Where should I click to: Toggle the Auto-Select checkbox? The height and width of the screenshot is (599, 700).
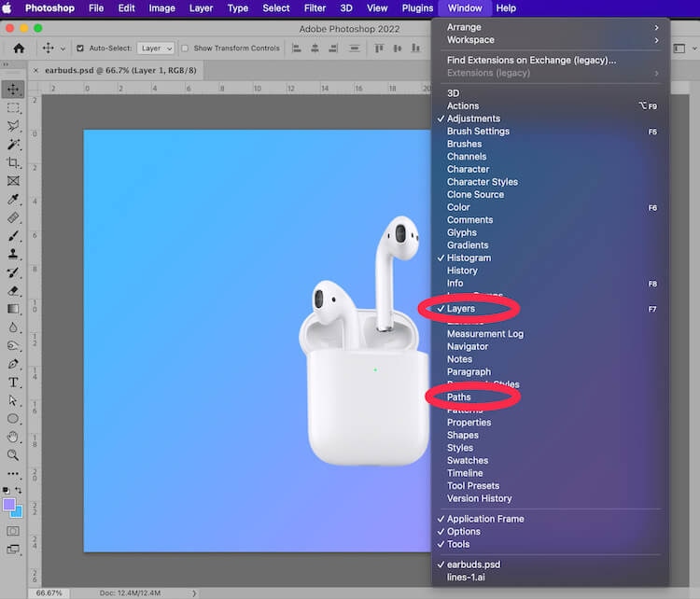point(79,49)
